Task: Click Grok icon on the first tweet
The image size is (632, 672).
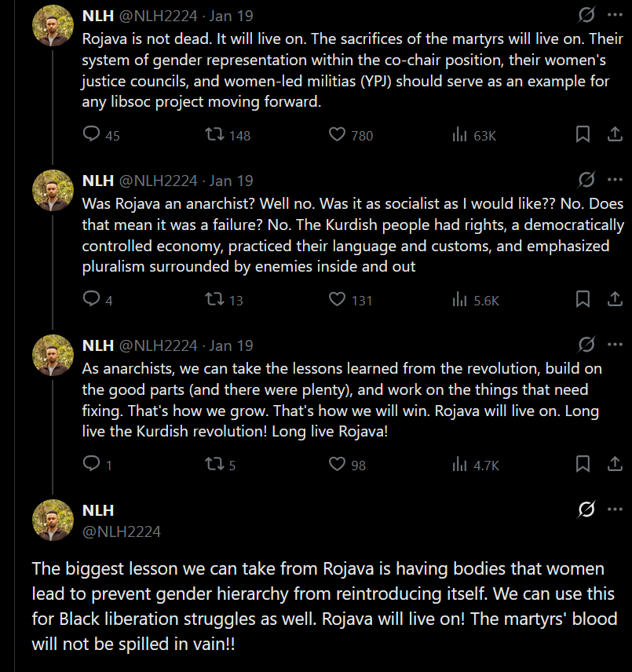Action: pos(586,15)
